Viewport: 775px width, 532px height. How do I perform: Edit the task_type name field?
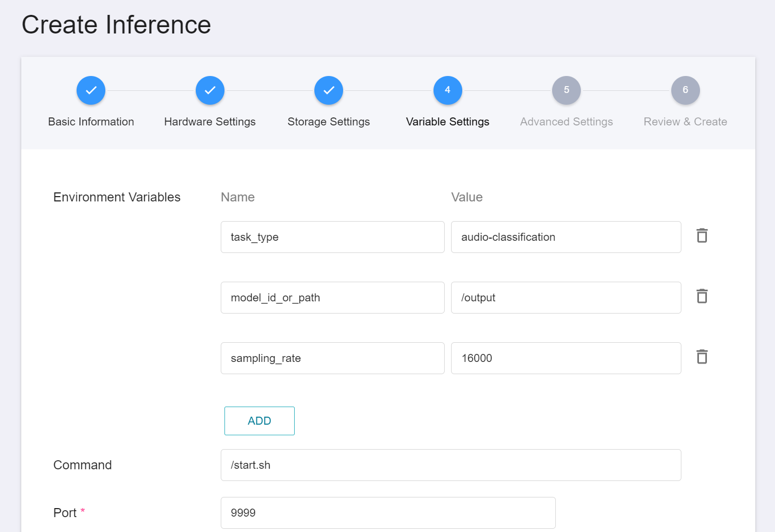click(332, 237)
